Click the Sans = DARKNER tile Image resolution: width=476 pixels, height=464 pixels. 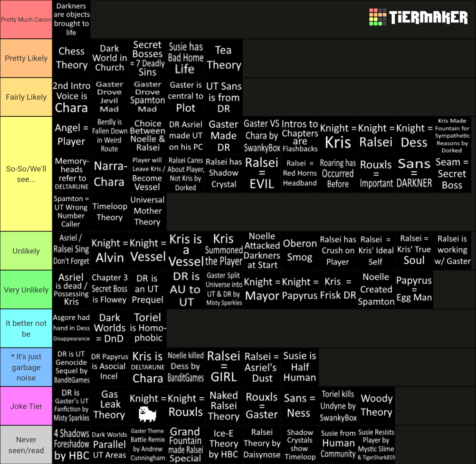414,174
